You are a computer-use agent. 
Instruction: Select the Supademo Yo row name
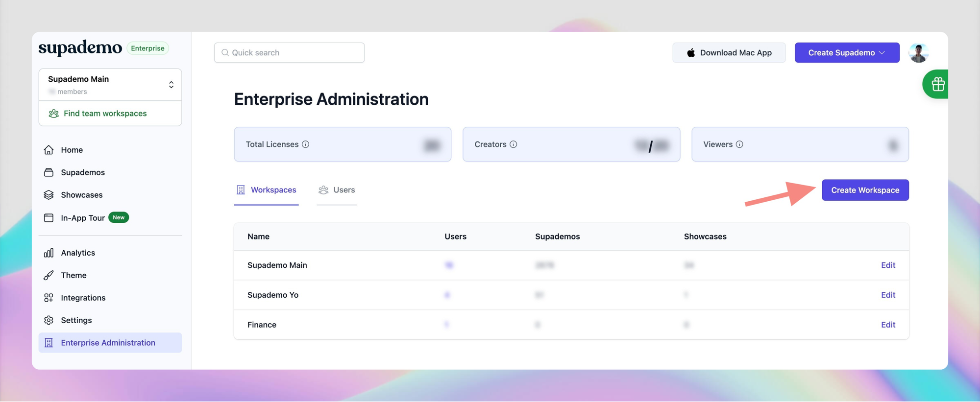273,295
